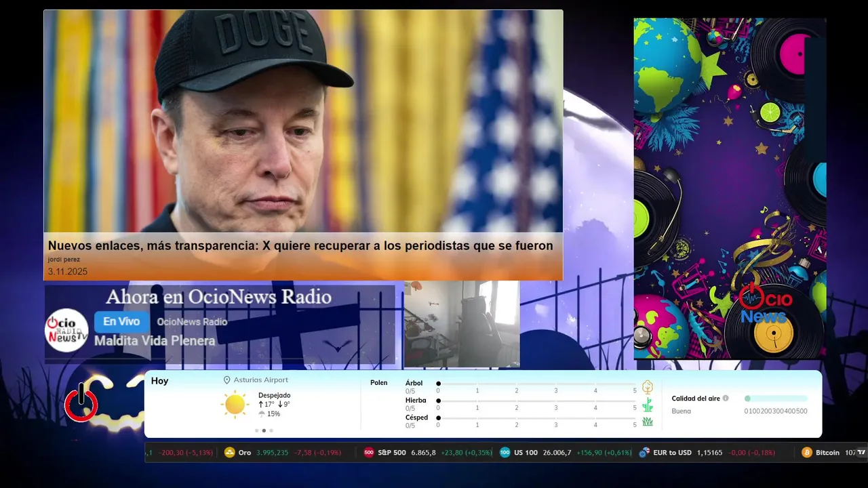
Task: Click the info icon next to Calidad del aire
Action: click(x=726, y=399)
